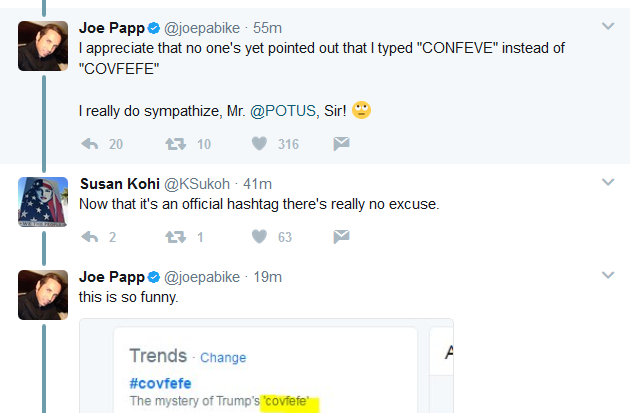This screenshot has width=630, height=413.
Task: Like Susan Kohi's tweet with 63 likes
Action: click(x=259, y=237)
